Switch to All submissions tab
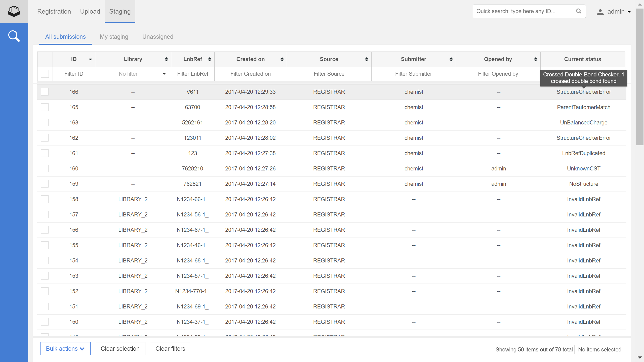The height and width of the screenshot is (362, 644). tap(65, 37)
